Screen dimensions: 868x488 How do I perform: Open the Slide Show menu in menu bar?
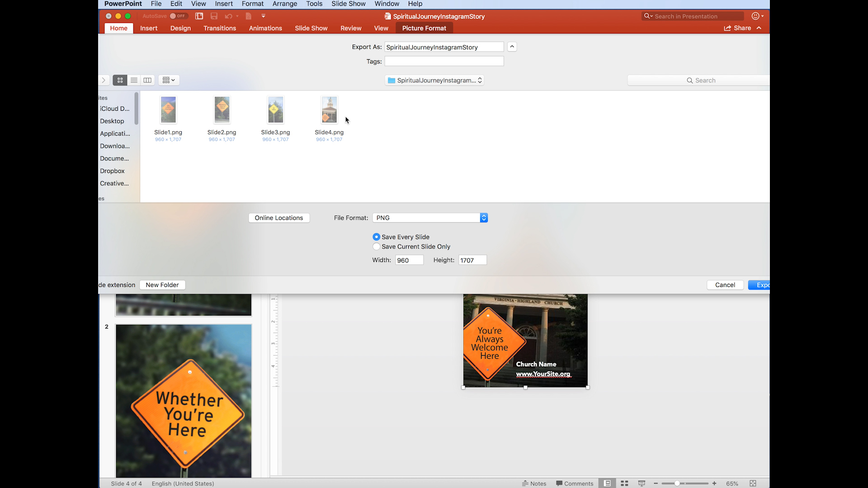tap(348, 4)
